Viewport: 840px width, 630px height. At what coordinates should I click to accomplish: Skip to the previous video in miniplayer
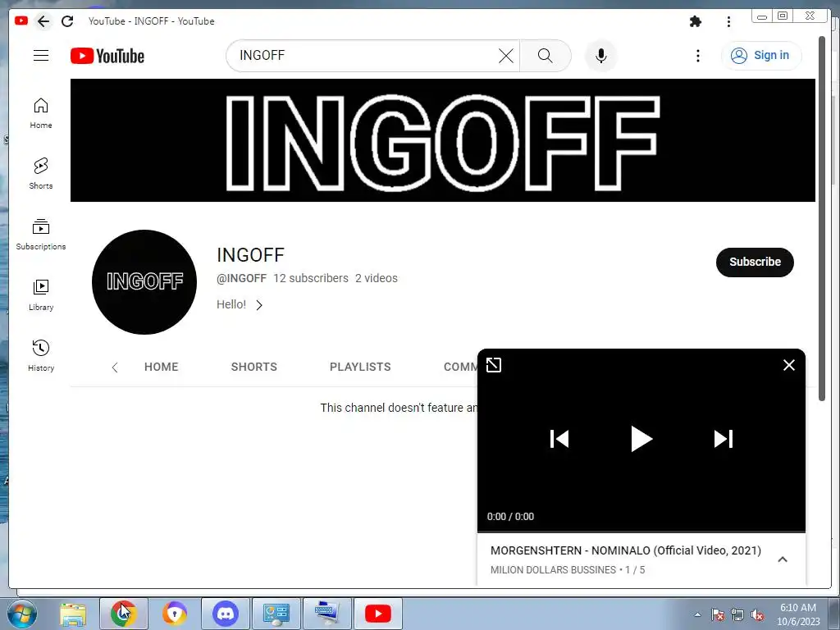(x=559, y=439)
